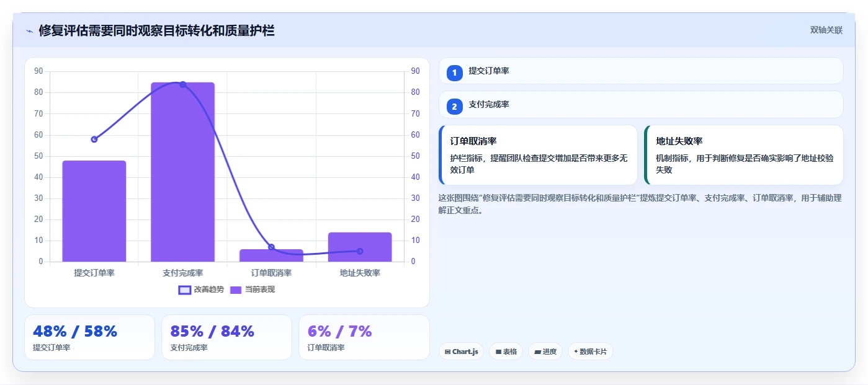Open the 地址失败率 mechanism card
The height and width of the screenshot is (385, 868).
click(x=744, y=155)
